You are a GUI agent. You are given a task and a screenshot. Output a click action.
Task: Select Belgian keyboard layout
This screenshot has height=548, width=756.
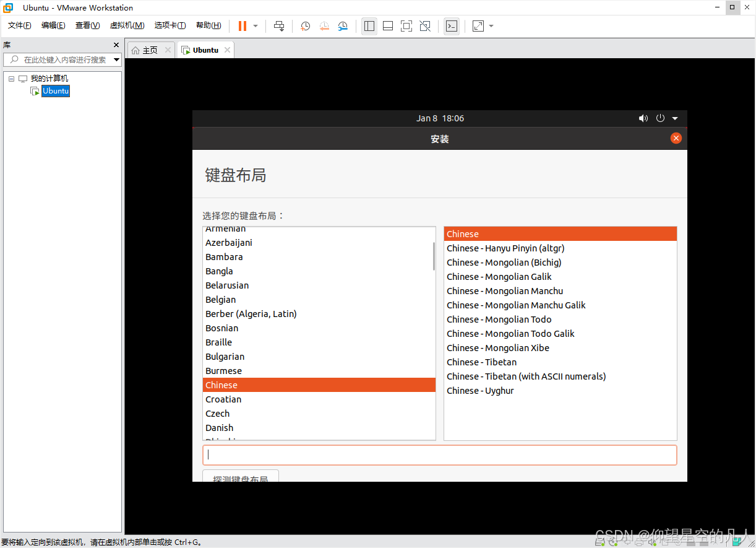(319, 300)
